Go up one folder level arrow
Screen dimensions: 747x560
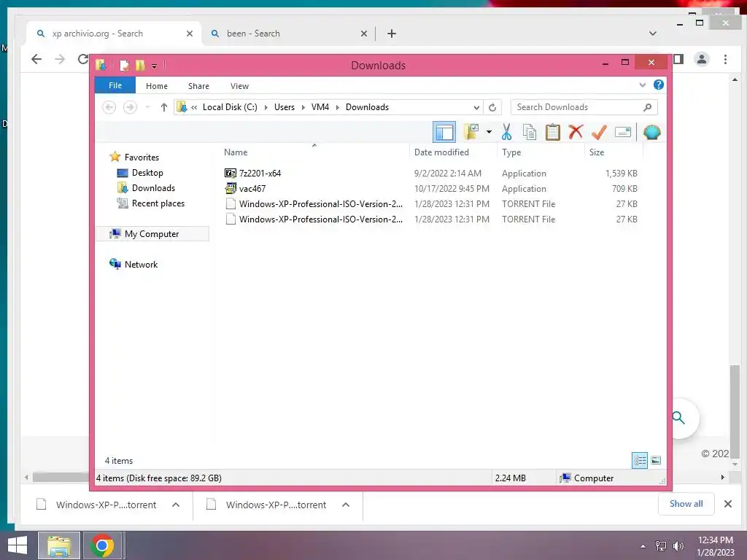(164, 107)
